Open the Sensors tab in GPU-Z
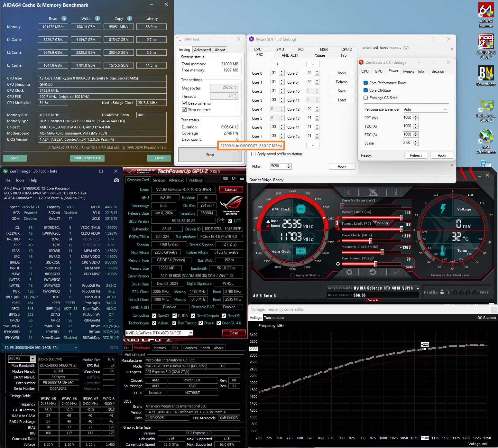 (x=159, y=180)
